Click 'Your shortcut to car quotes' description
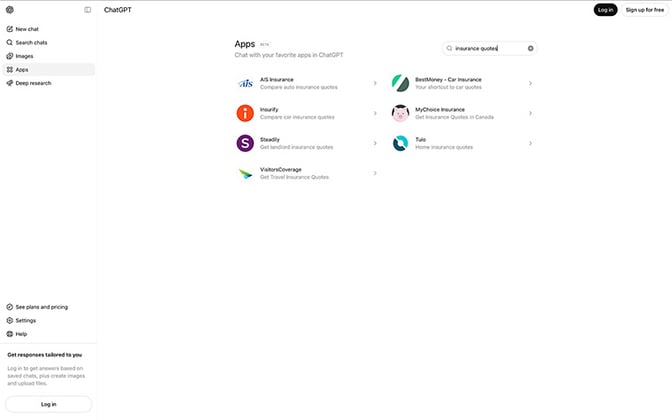 tap(448, 87)
